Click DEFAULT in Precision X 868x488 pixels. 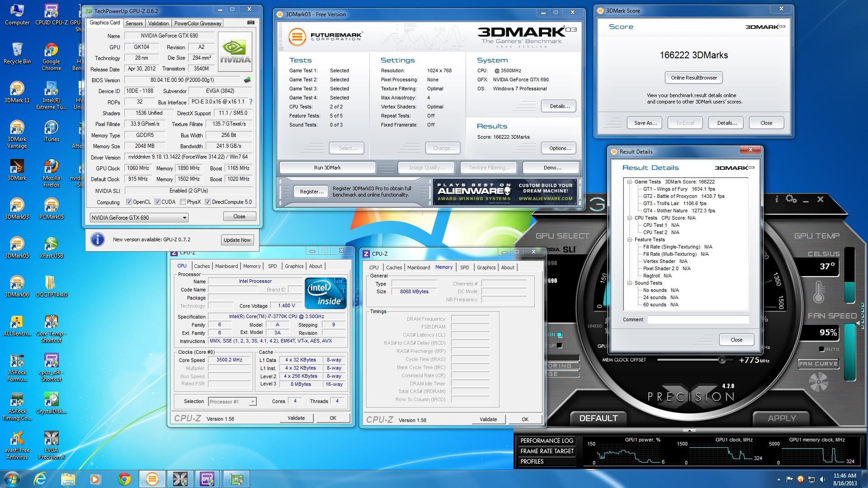click(598, 418)
